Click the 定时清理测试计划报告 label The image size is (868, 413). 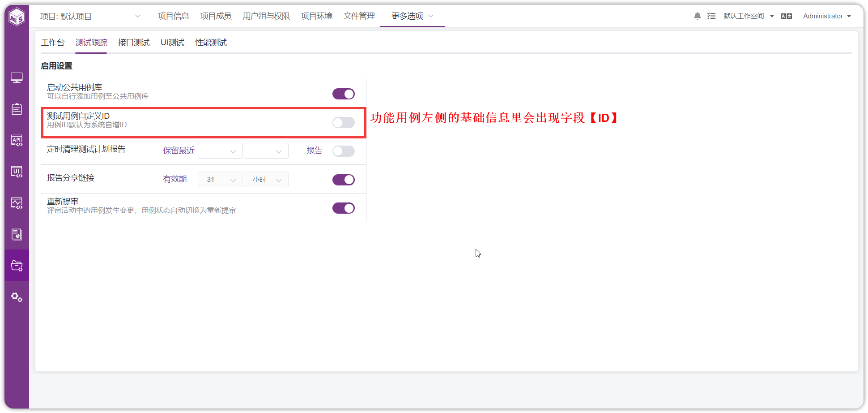86,149
